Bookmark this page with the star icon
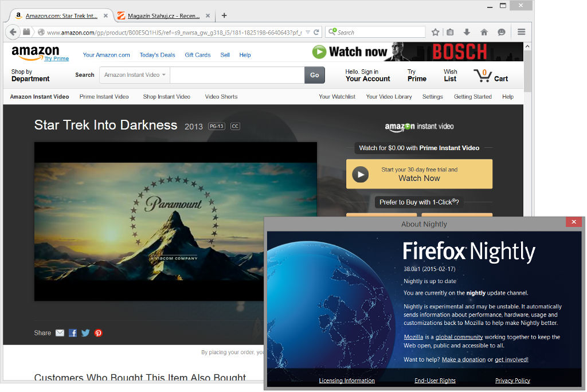587x392 pixels. (435, 32)
